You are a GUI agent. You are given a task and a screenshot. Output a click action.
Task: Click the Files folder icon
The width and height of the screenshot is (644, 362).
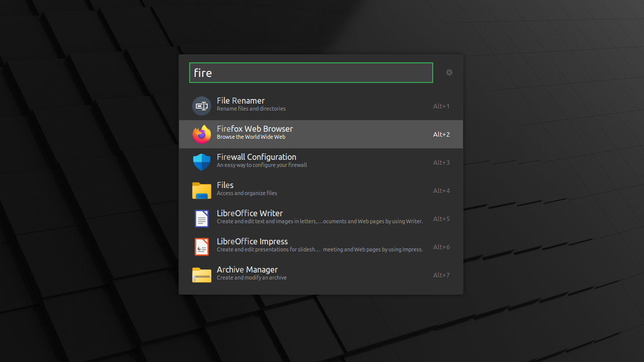click(202, 191)
